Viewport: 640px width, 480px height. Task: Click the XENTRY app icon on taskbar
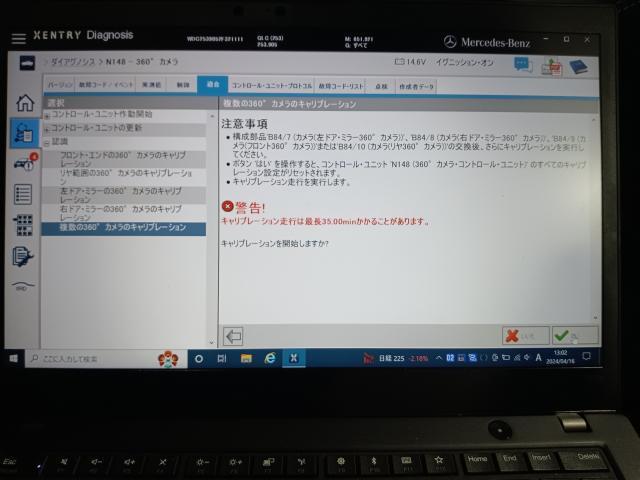(x=293, y=358)
